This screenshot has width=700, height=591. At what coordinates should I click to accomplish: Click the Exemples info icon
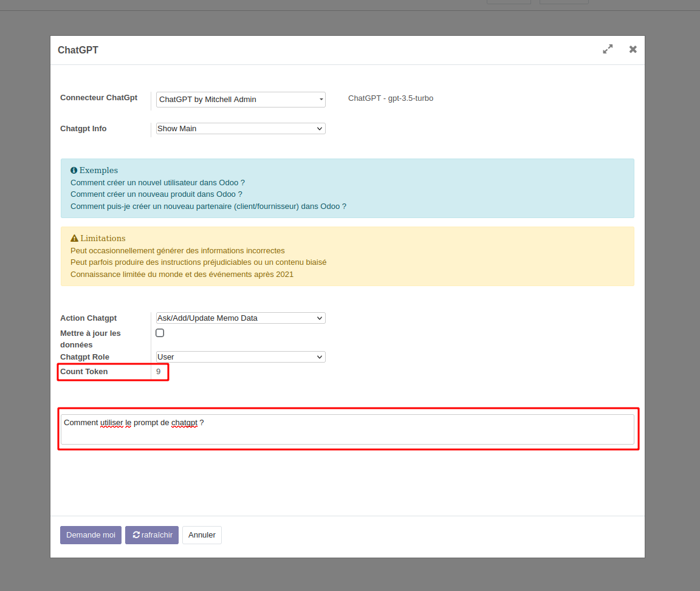(74, 170)
